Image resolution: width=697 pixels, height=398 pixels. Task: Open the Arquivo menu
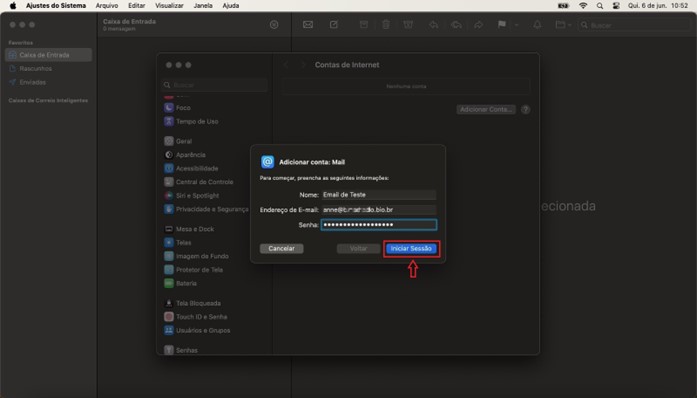pyautogui.click(x=107, y=6)
